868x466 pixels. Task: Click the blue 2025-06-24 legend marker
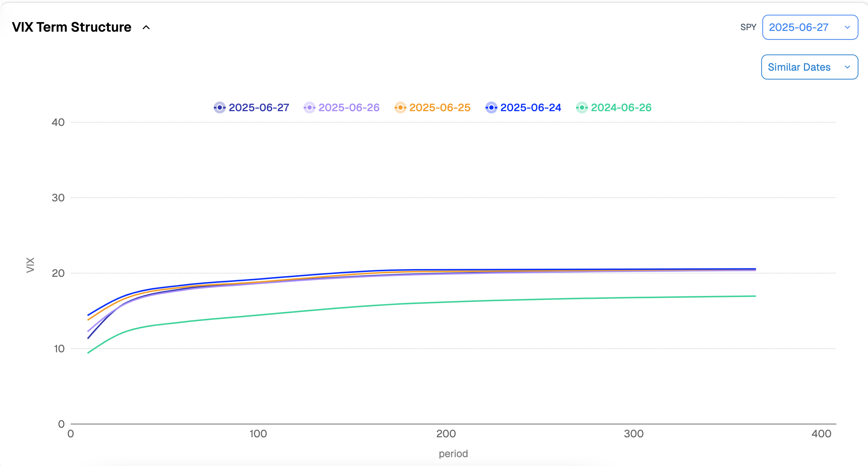(x=491, y=107)
